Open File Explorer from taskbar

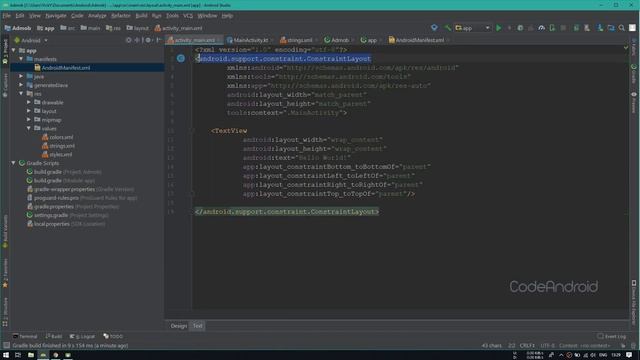pos(31,355)
